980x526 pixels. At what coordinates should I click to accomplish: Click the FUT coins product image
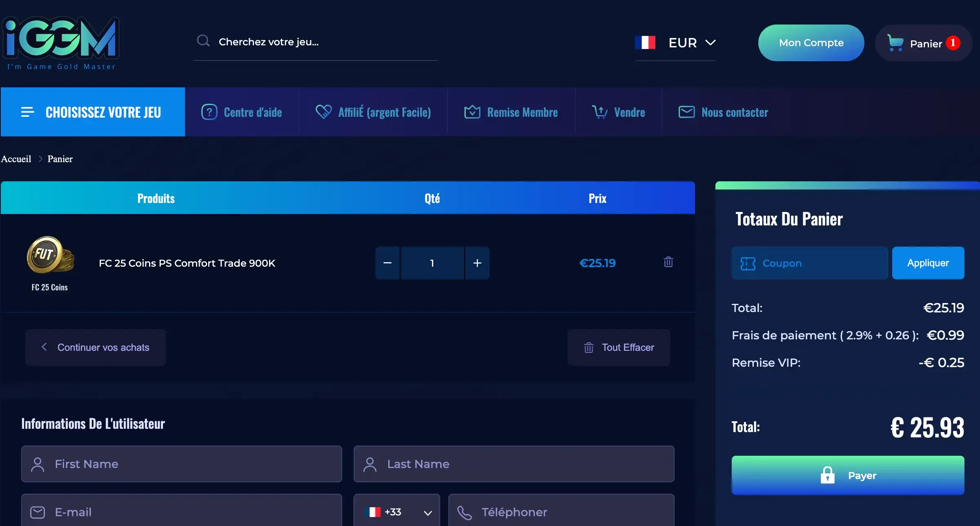pos(50,255)
